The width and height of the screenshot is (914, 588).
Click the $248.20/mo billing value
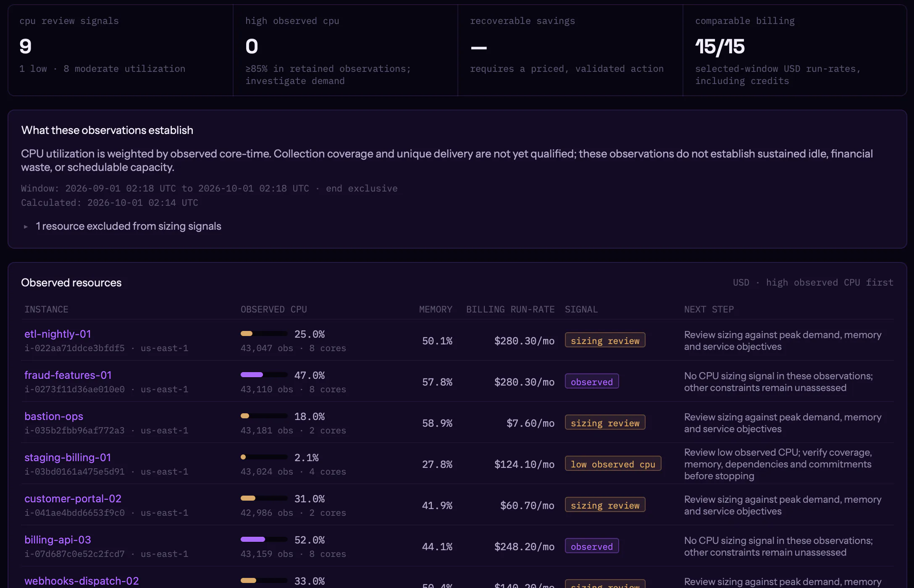(x=524, y=546)
